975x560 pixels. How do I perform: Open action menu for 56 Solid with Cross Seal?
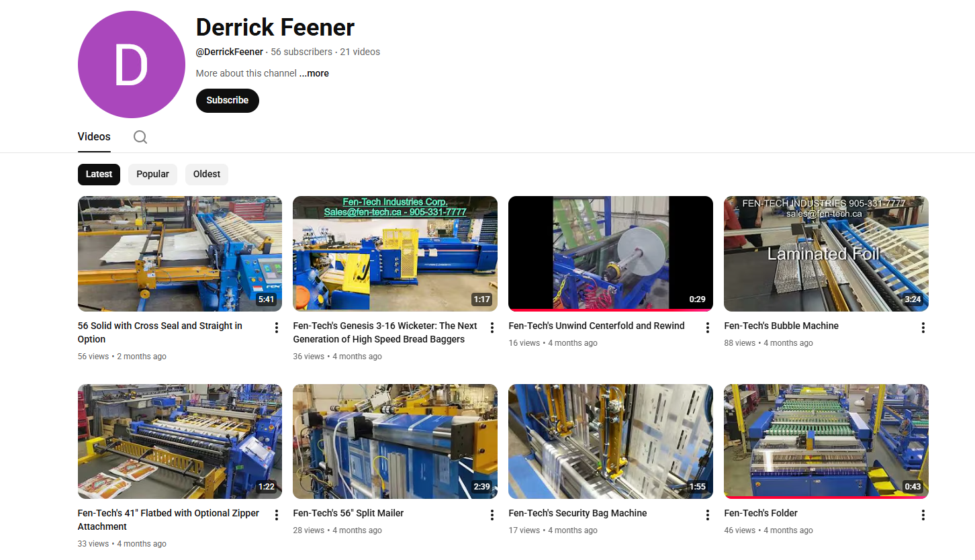276,328
